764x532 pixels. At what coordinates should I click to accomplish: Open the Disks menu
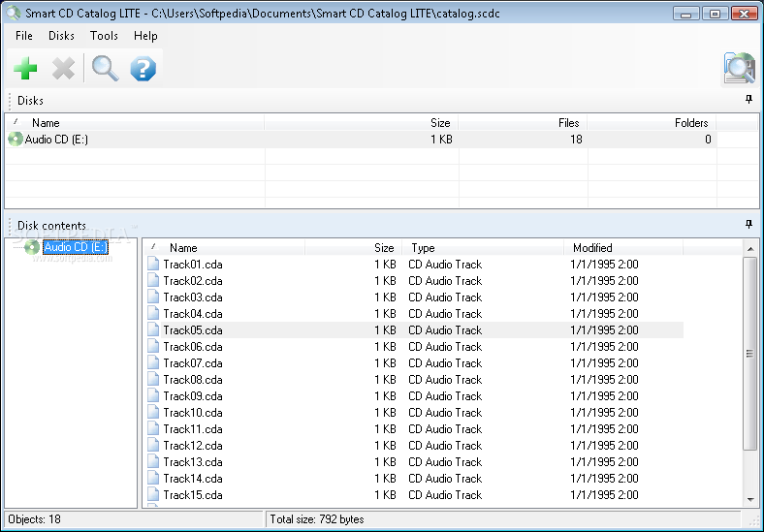61,36
